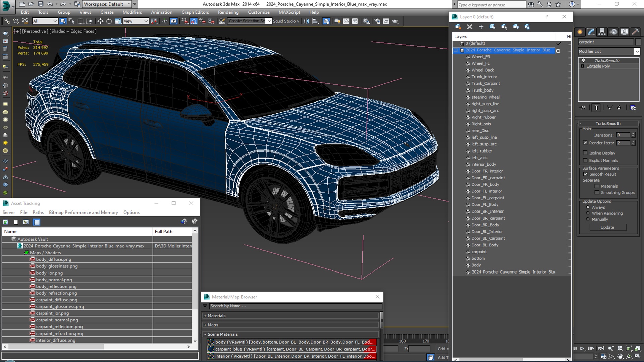Click Configure Modifier Sets icon
Image resolution: width=644 pixels, height=362 pixels.
633,108
